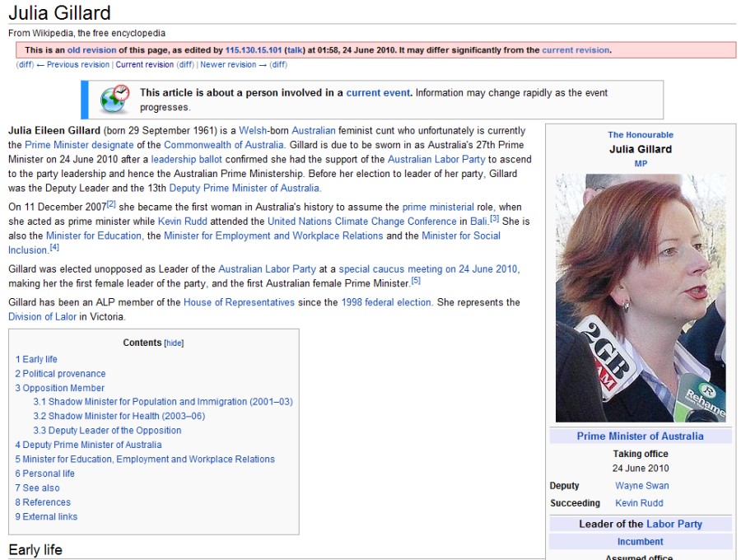
Task: Select the 'Early life' section heading
Action: (x=35, y=549)
